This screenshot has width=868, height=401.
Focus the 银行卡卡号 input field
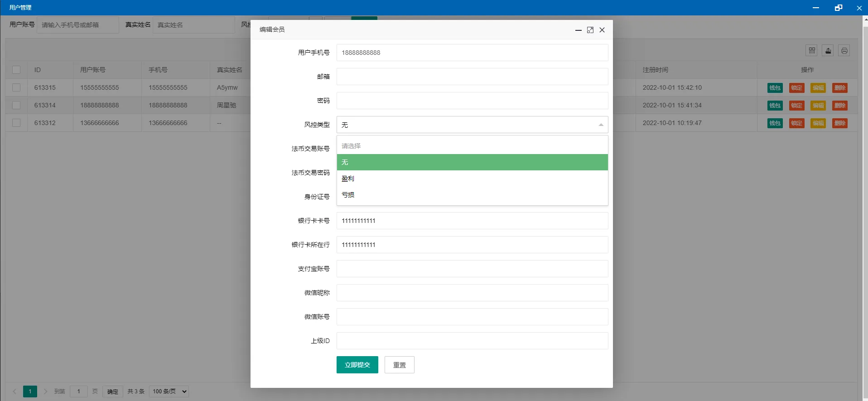(472, 221)
